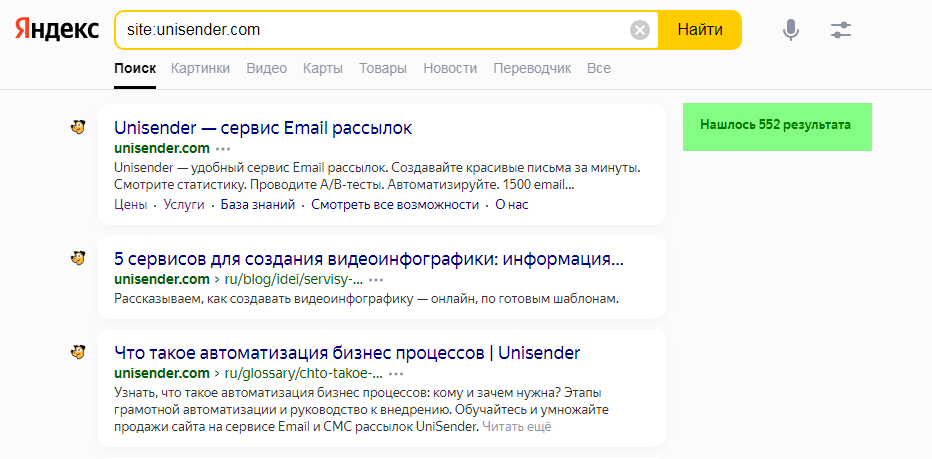
Task: Open the Смотреть все возможности sitelink
Action: 395,205
